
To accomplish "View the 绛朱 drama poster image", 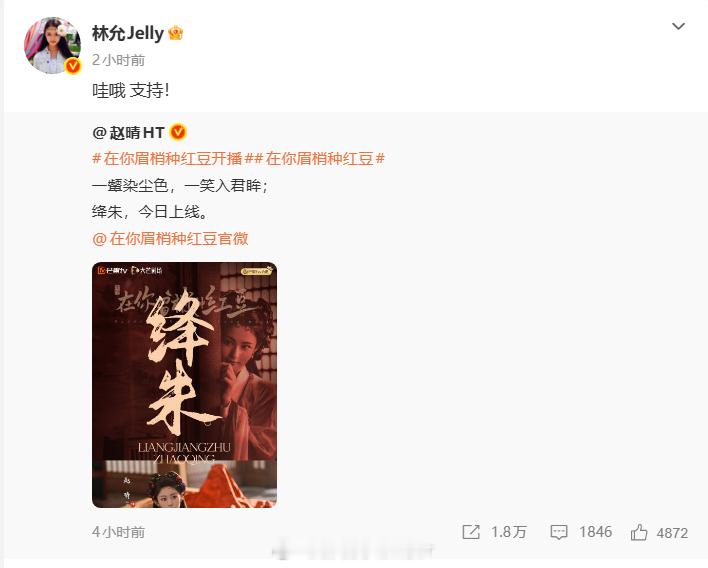I will click(184, 385).
